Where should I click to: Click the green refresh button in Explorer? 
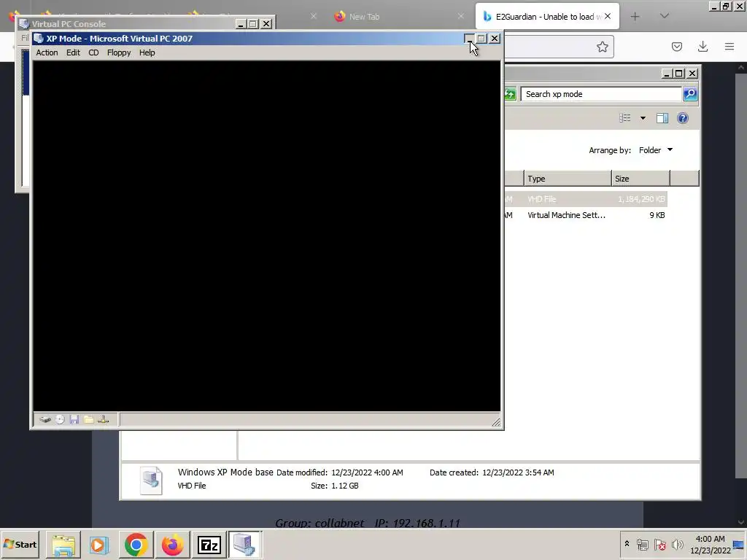click(510, 94)
